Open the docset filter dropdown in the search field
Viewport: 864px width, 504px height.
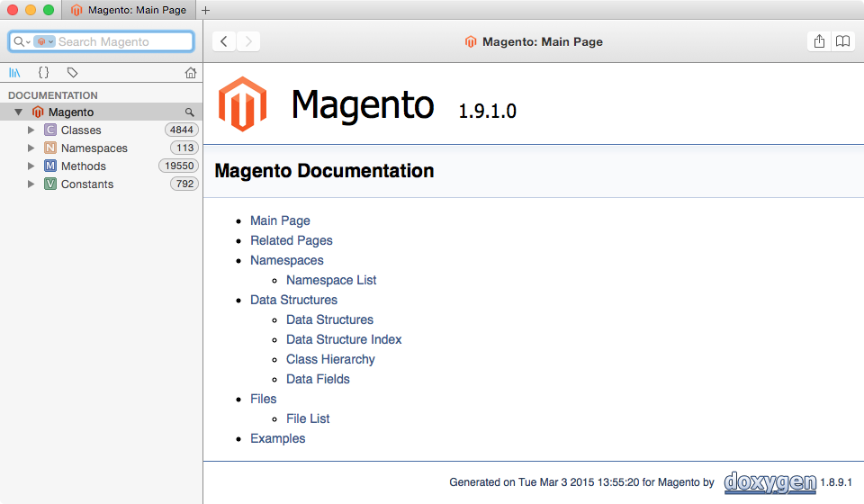click(x=44, y=42)
